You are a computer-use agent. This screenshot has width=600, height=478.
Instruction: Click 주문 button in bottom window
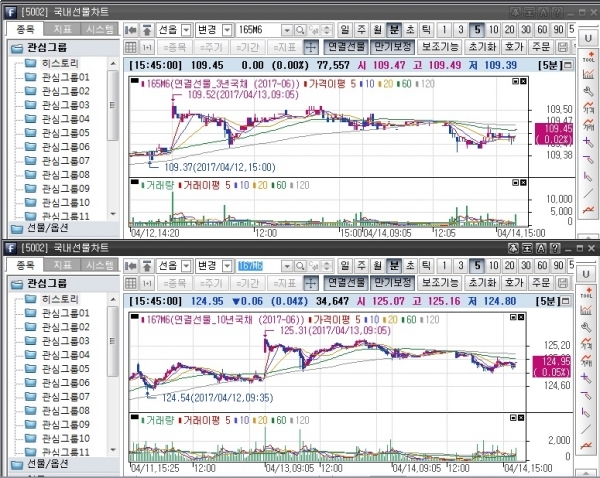pyautogui.click(x=541, y=283)
